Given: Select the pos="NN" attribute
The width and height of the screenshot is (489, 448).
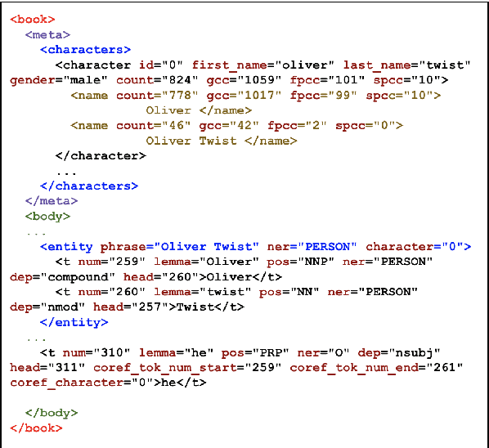Looking at the screenshot, I should (289, 292).
